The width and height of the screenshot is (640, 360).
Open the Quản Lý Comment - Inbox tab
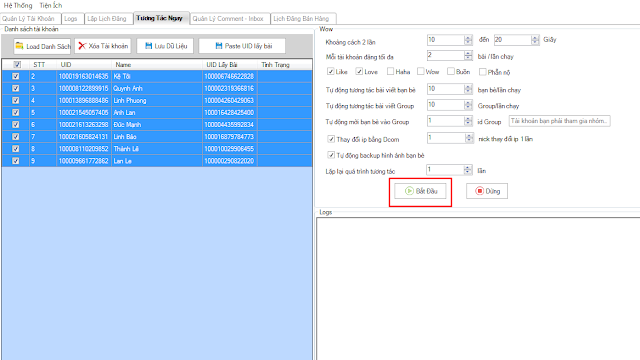[228, 19]
